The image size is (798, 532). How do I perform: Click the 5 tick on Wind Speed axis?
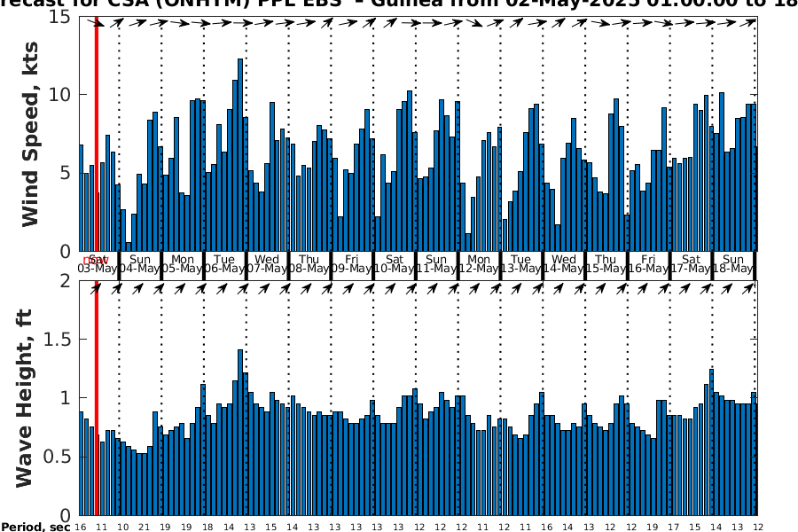pyautogui.click(x=65, y=173)
